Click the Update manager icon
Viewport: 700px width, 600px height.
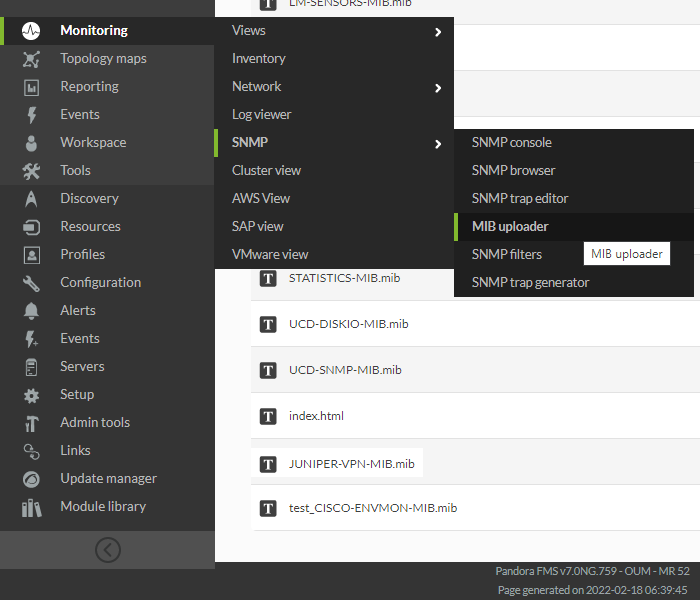coord(31,479)
